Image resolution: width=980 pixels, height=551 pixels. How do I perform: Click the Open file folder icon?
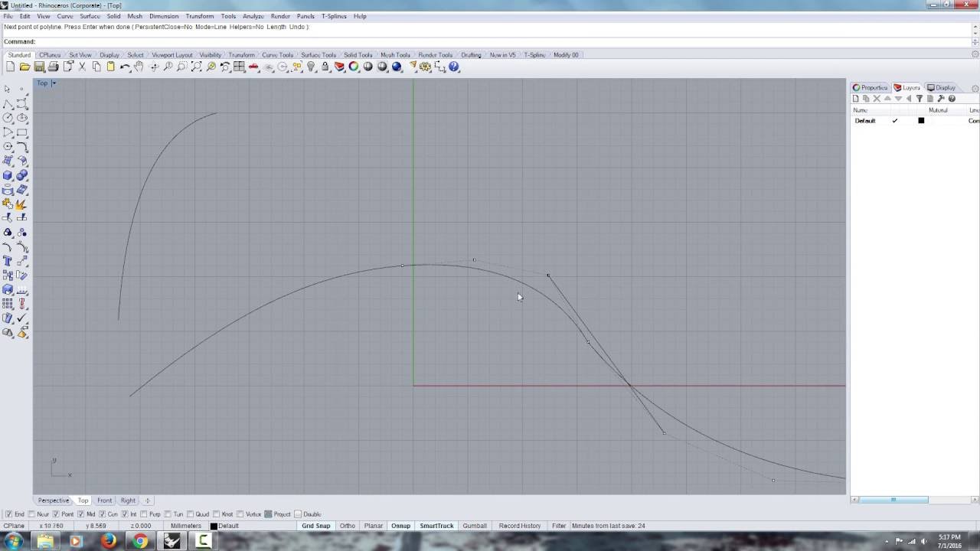pos(24,67)
